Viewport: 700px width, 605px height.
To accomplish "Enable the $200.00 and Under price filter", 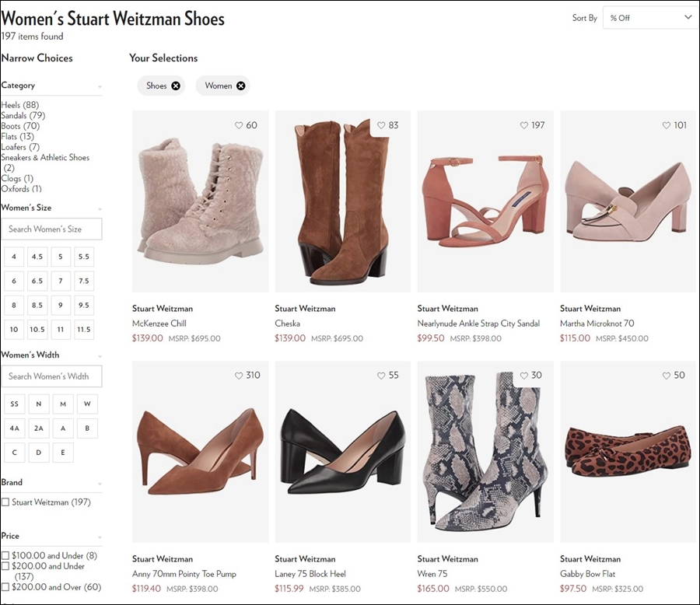I will (x=5, y=566).
